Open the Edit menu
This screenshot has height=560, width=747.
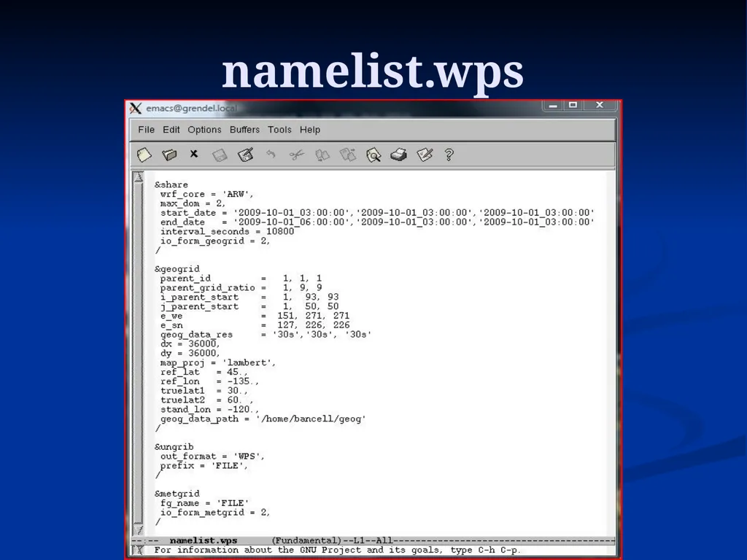(171, 130)
